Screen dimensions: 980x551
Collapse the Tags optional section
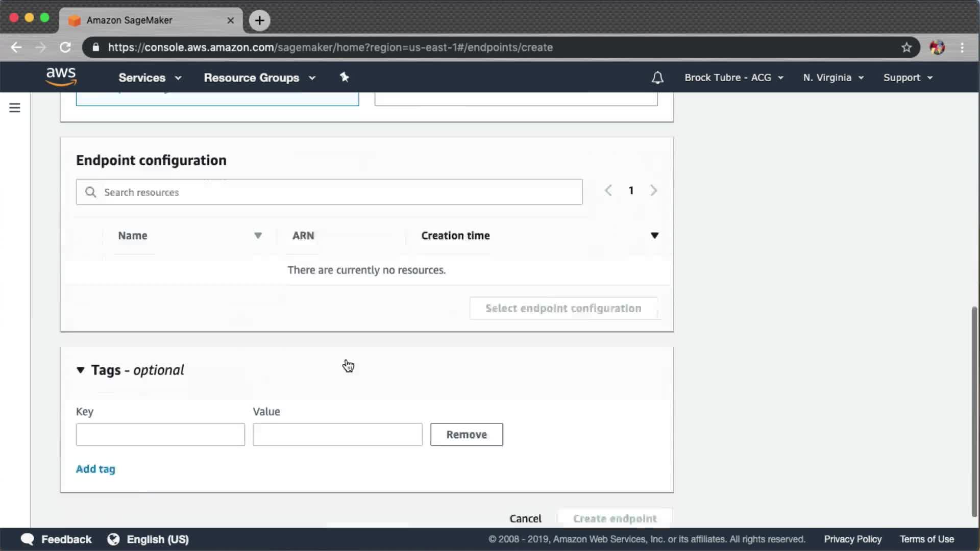pyautogui.click(x=80, y=370)
